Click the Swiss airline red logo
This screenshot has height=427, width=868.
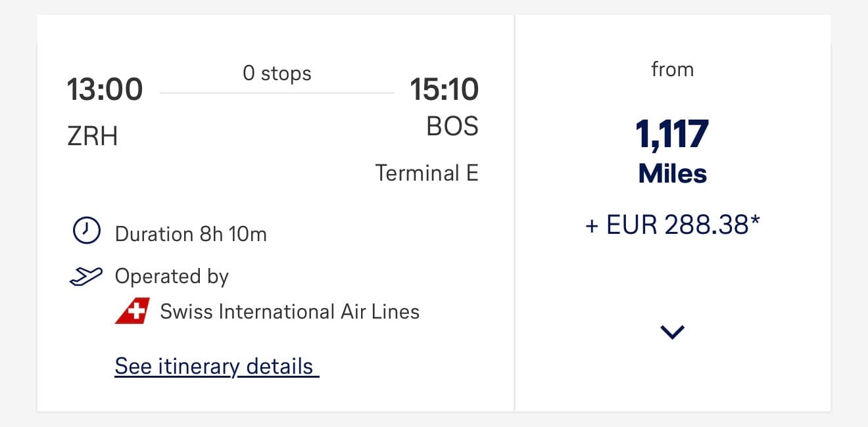(x=133, y=311)
